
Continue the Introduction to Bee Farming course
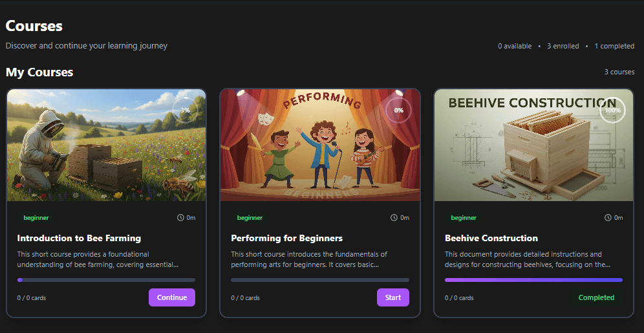171,297
